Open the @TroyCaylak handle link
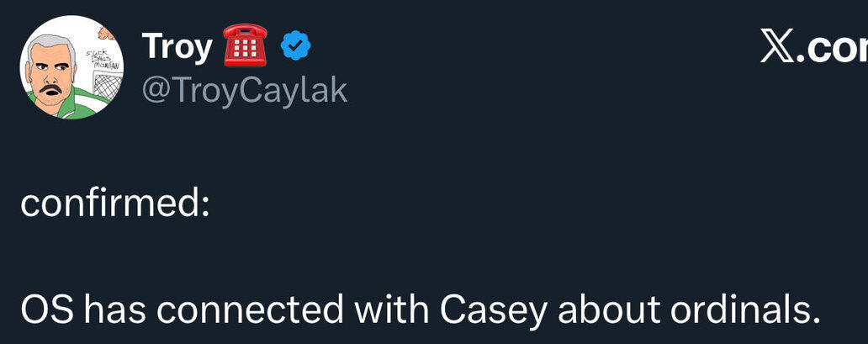This screenshot has height=344, width=868. point(245,90)
